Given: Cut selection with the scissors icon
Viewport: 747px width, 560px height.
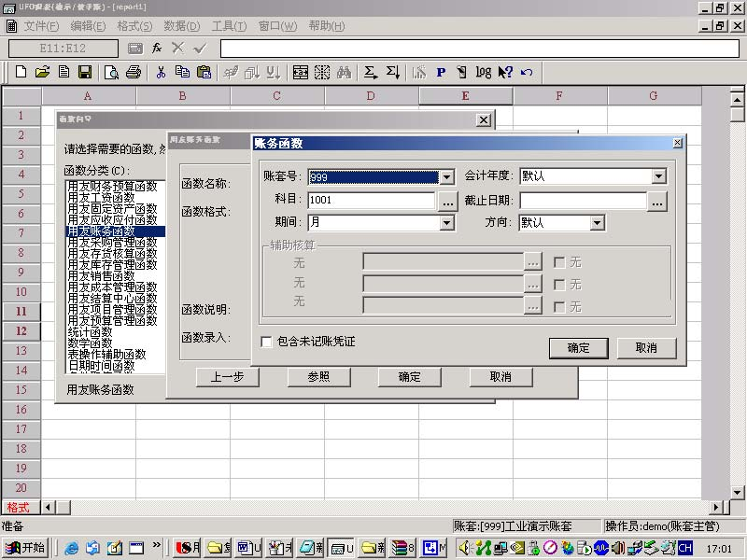Looking at the screenshot, I should tap(161, 72).
